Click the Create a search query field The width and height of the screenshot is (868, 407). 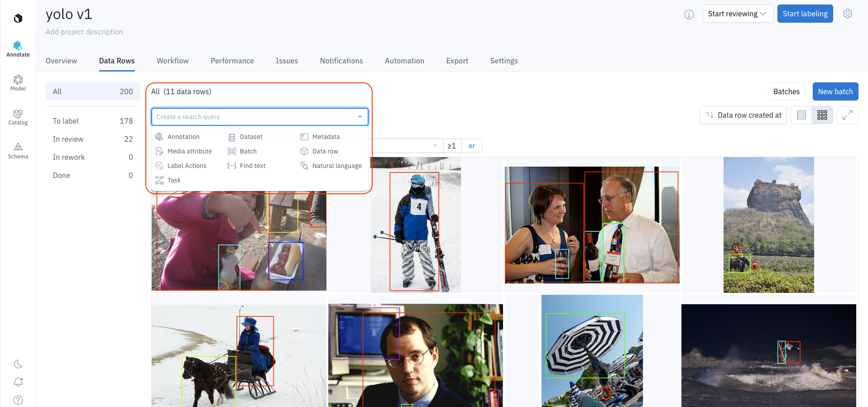(x=260, y=117)
